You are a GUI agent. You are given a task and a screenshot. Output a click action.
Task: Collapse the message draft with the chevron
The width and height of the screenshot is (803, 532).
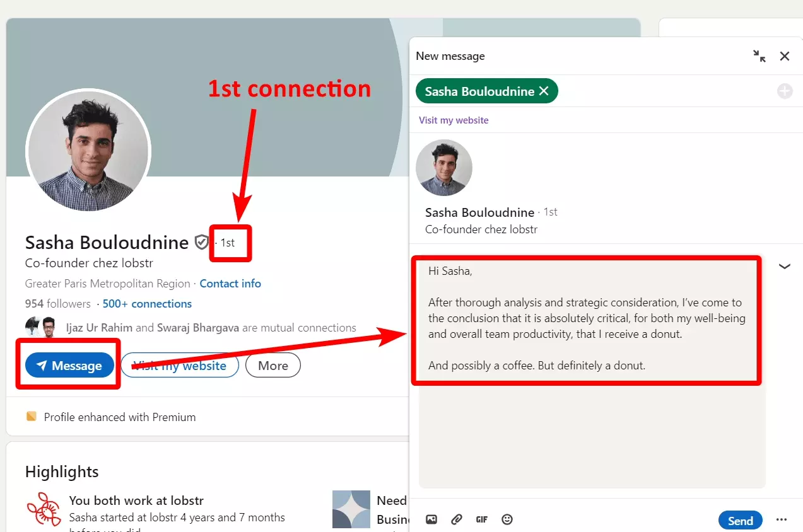point(785,266)
